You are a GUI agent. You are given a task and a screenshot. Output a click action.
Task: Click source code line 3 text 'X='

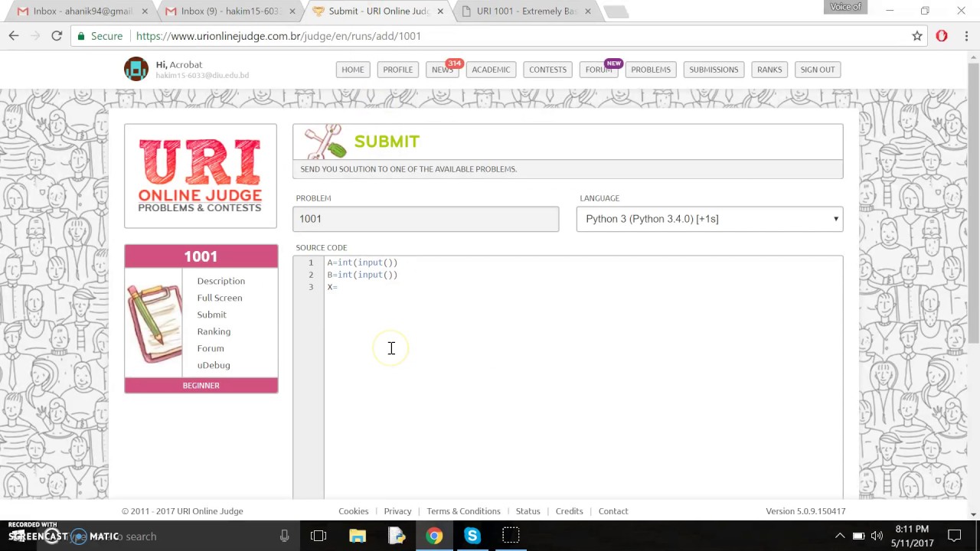[332, 287]
